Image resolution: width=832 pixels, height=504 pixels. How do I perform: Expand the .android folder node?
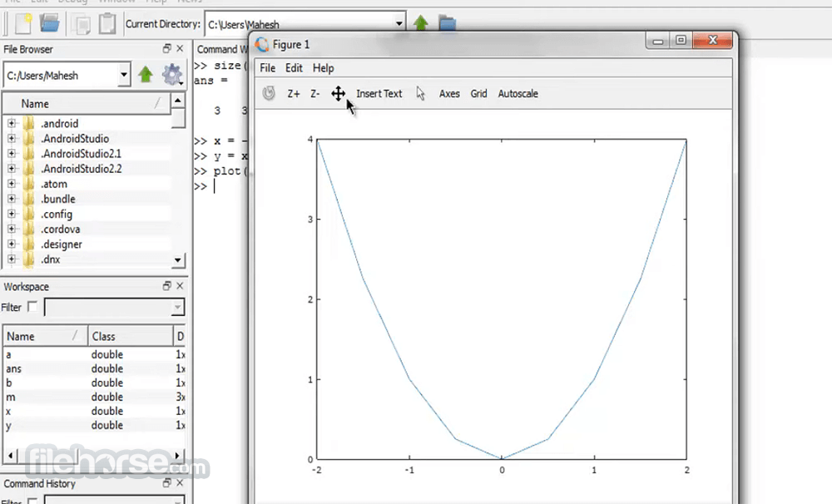tap(11, 123)
